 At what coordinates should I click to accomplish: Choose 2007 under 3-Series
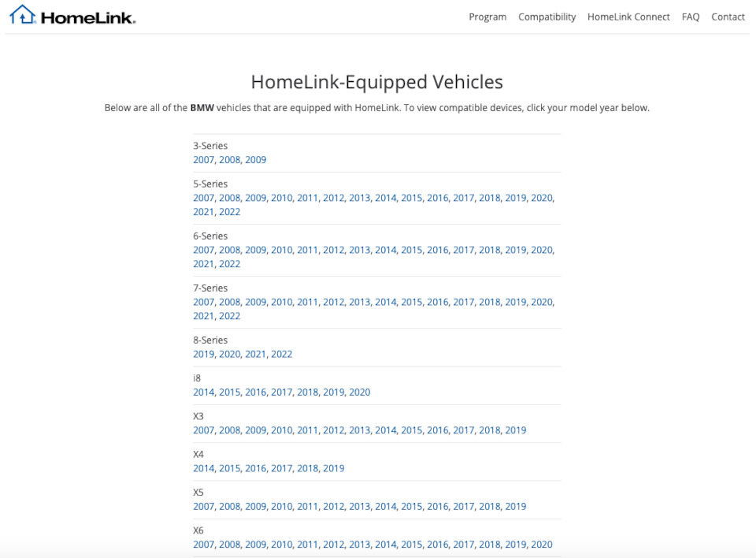(x=203, y=160)
